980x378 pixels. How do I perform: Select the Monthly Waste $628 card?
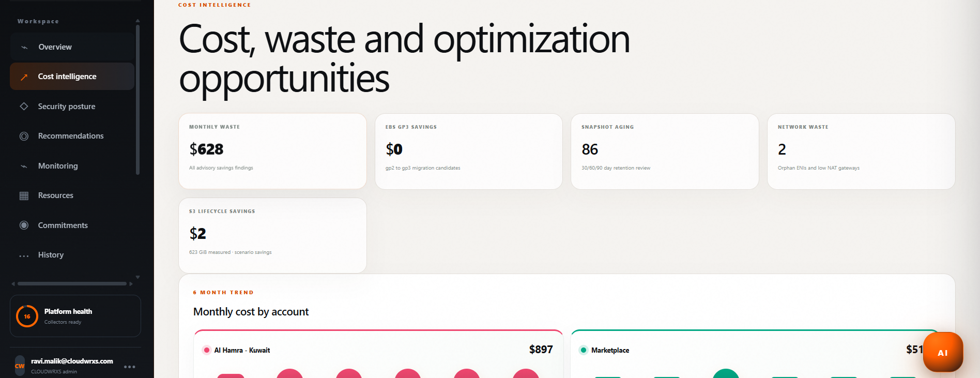(272, 152)
